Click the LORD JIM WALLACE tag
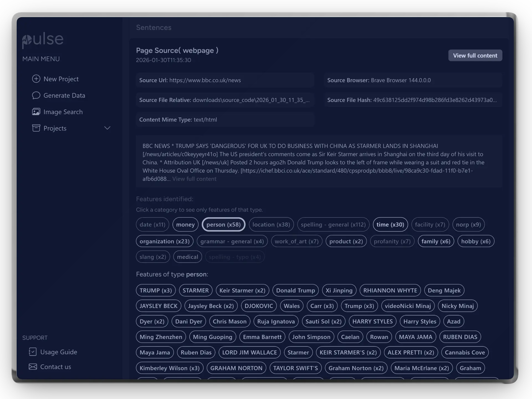532x399 pixels. (249, 352)
